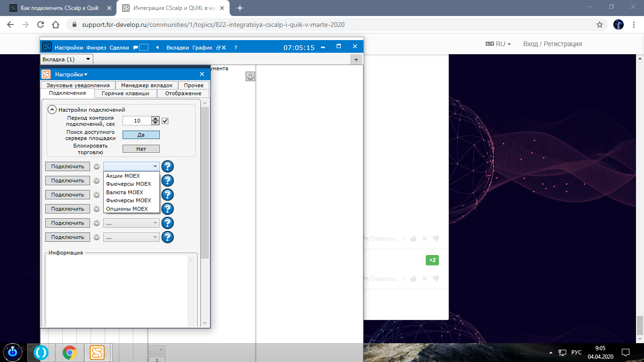The height and width of the screenshot is (362, 644).
Task: Open Прочее tab
Action: coord(194,85)
